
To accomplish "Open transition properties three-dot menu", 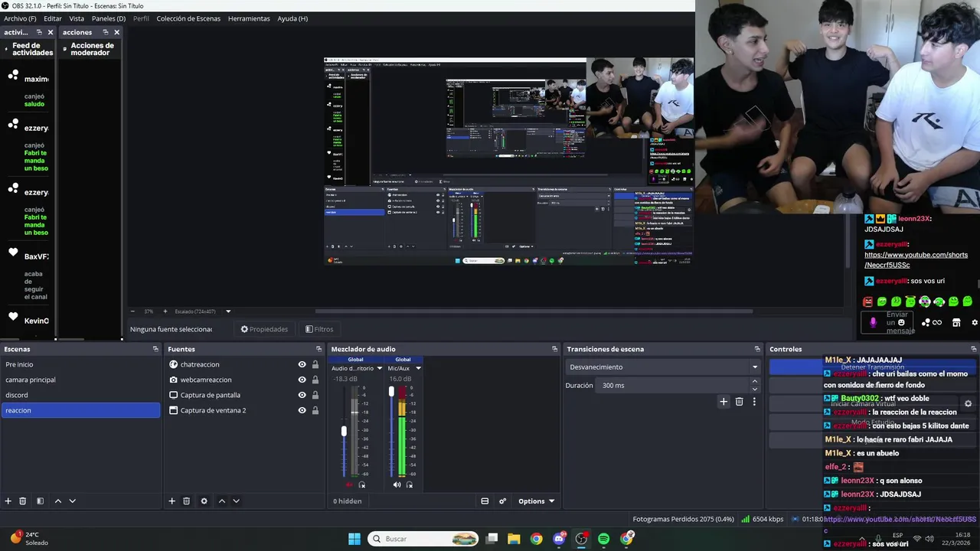I will point(754,401).
